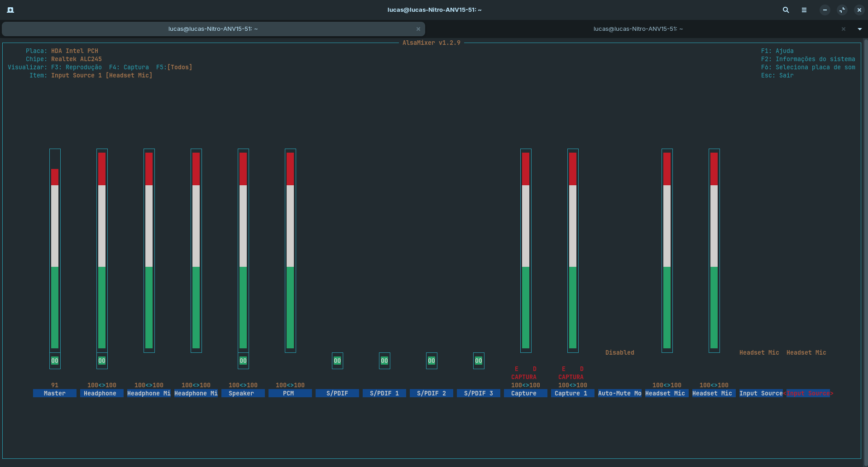Click the PCM volume bar

click(290, 250)
